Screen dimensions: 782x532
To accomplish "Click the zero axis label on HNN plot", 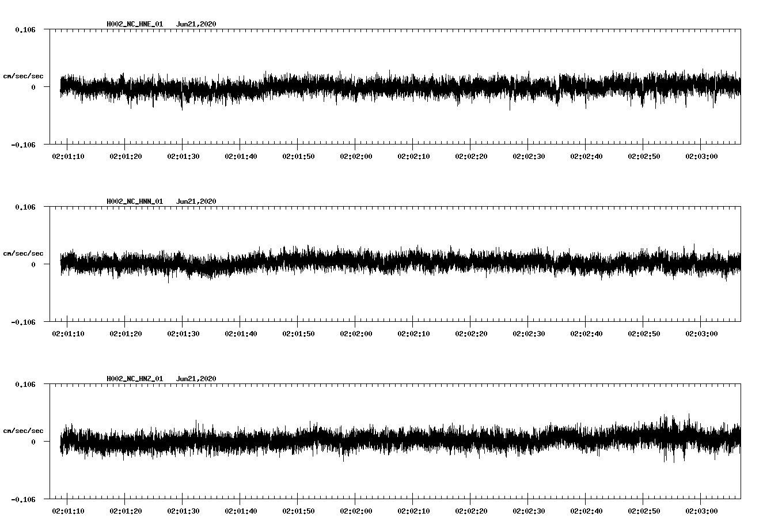I will pyautogui.click(x=33, y=265).
